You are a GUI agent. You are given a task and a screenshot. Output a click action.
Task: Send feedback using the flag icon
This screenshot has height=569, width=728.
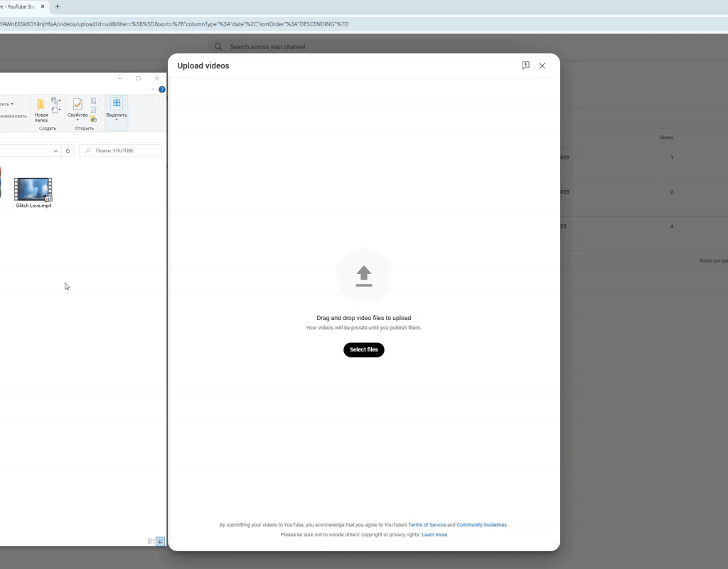(525, 65)
